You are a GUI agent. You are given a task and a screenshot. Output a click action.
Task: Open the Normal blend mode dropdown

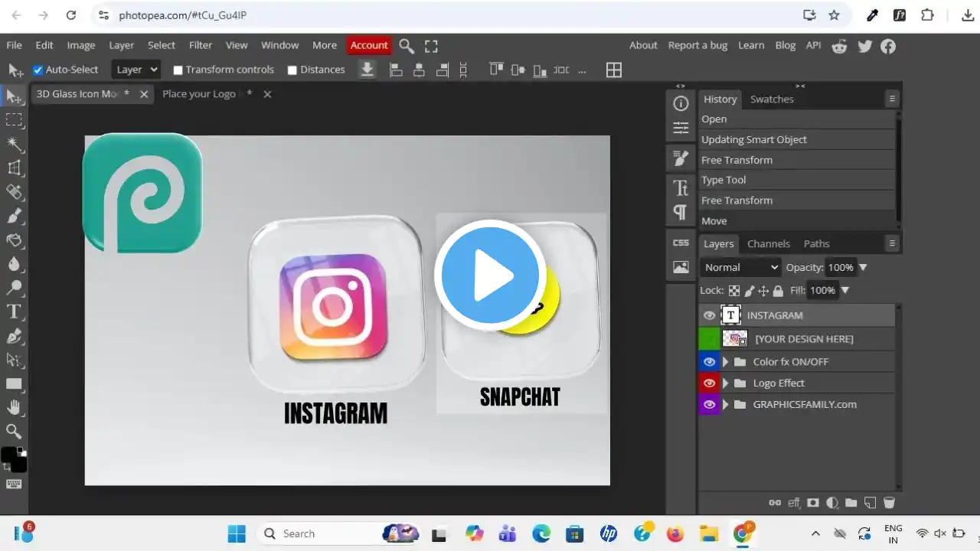740,267
